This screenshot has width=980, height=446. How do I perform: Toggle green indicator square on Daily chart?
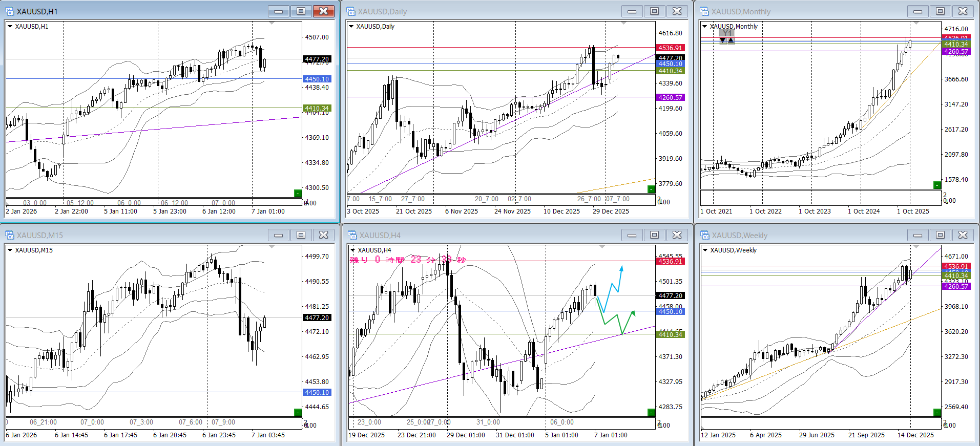[x=651, y=189]
